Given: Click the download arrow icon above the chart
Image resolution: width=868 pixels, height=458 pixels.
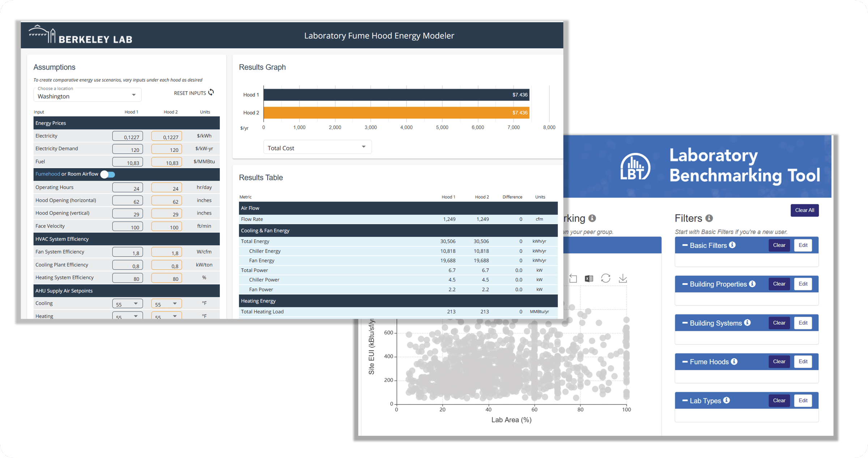Looking at the screenshot, I should point(622,278).
